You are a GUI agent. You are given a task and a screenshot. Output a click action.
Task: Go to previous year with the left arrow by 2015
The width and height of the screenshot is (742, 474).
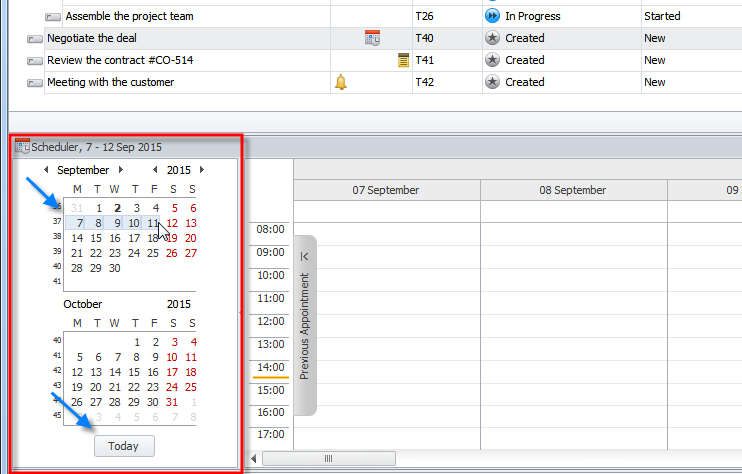[155, 170]
